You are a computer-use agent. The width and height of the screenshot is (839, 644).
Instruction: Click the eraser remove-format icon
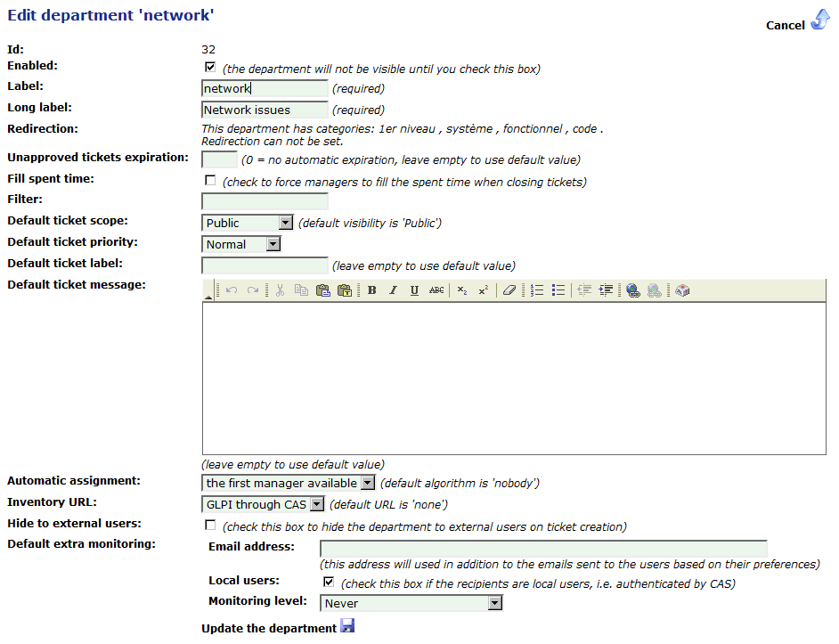click(x=509, y=290)
